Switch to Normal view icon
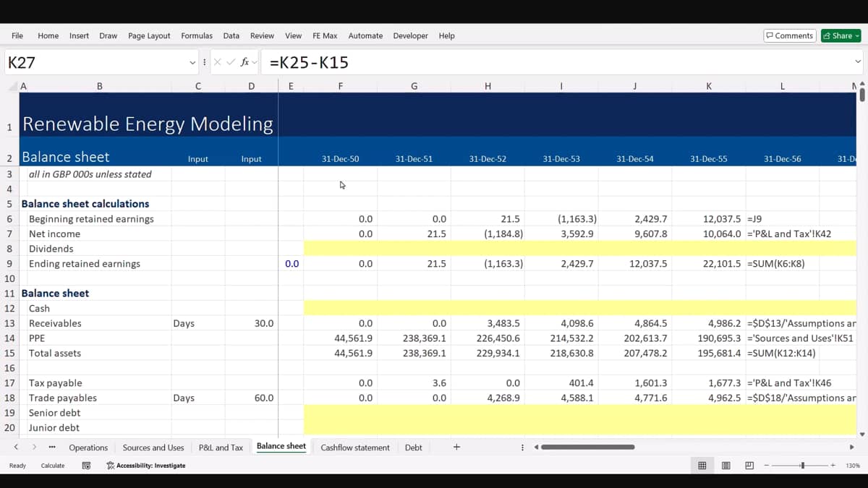The image size is (868, 488). pyautogui.click(x=702, y=466)
